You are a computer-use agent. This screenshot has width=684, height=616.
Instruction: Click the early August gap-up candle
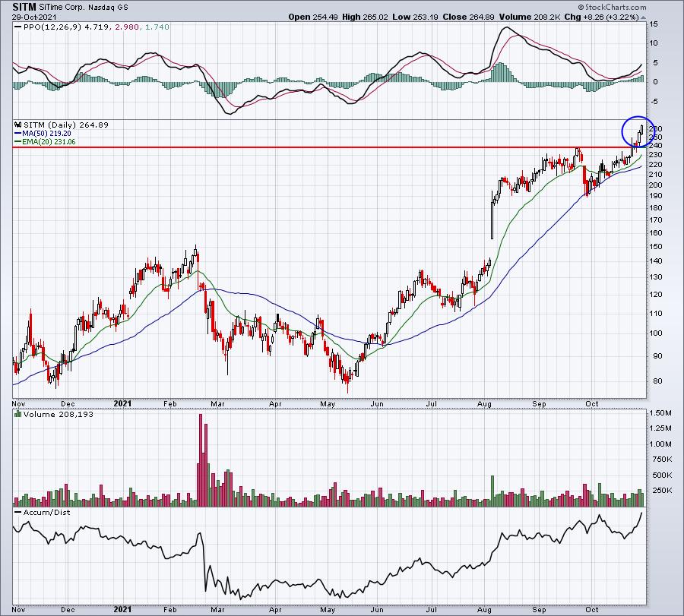click(492, 216)
